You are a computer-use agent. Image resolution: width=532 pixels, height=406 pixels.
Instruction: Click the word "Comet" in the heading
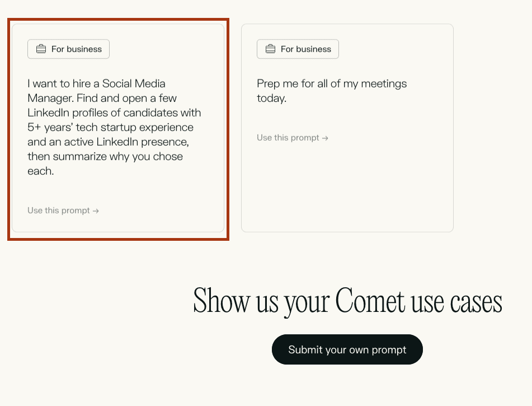pyautogui.click(x=370, y=301)
